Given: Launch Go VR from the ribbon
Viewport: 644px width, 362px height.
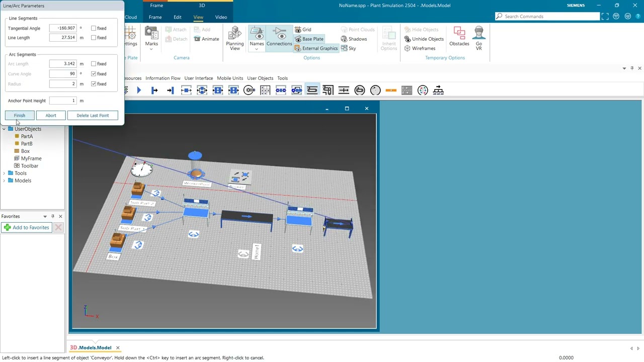Looking at the screenshot, I should click(x=479, y=38).
